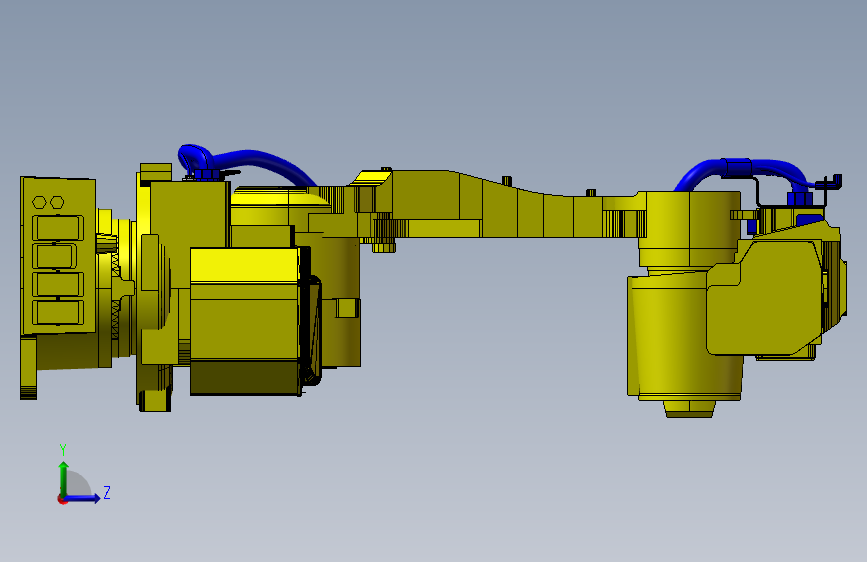Select the bright yellow motor housing block
Image resolution: width=867 pixels, height=562 pixels.
point(246,321)
